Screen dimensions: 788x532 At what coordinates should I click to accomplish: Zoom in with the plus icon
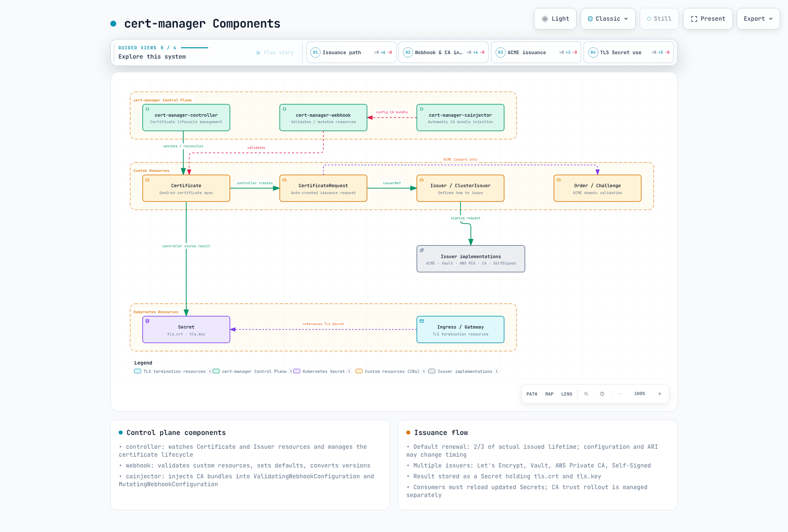click(659, 394)
